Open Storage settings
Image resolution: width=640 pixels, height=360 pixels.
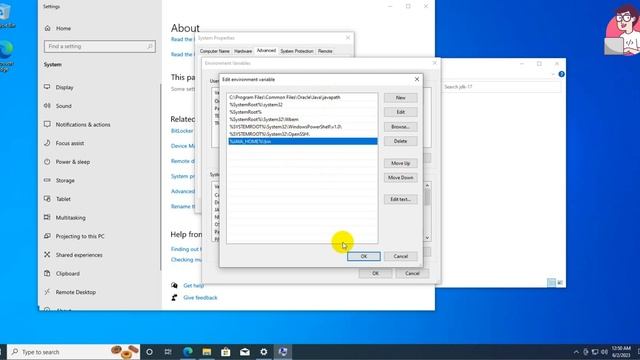[x=65, y=180]
